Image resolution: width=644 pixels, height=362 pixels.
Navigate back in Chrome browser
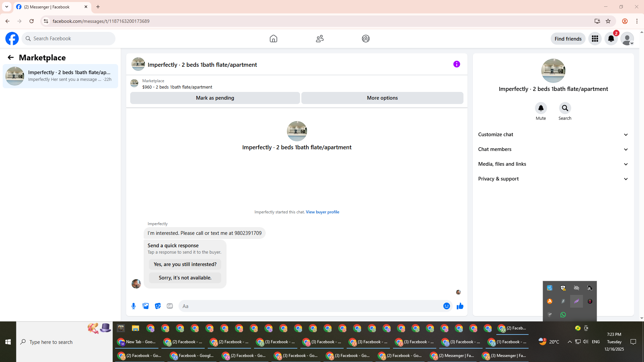pos(7,21)
